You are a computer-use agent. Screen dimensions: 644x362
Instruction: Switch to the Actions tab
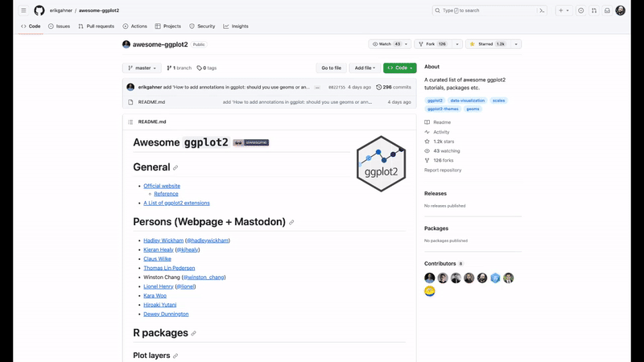pyautogui.click(x=134, y=27)
